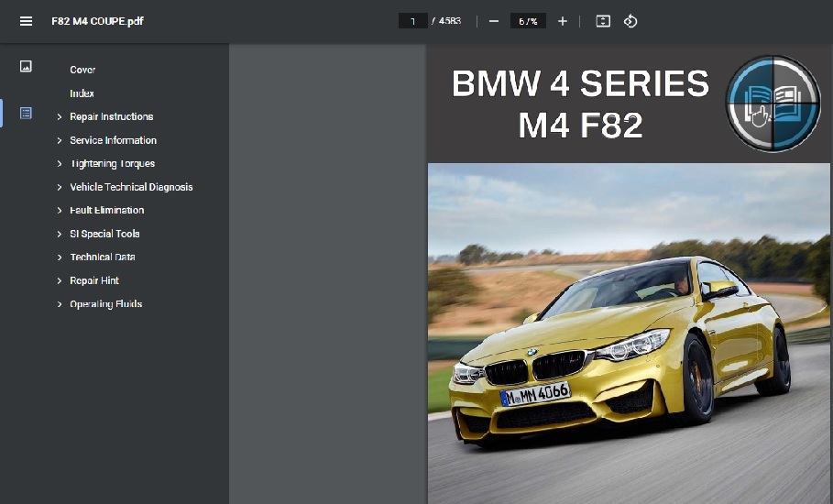Show page thumbnails view in sidebar
The width and height of the screenshot is (833, 504).
click(x=26, y=66)
